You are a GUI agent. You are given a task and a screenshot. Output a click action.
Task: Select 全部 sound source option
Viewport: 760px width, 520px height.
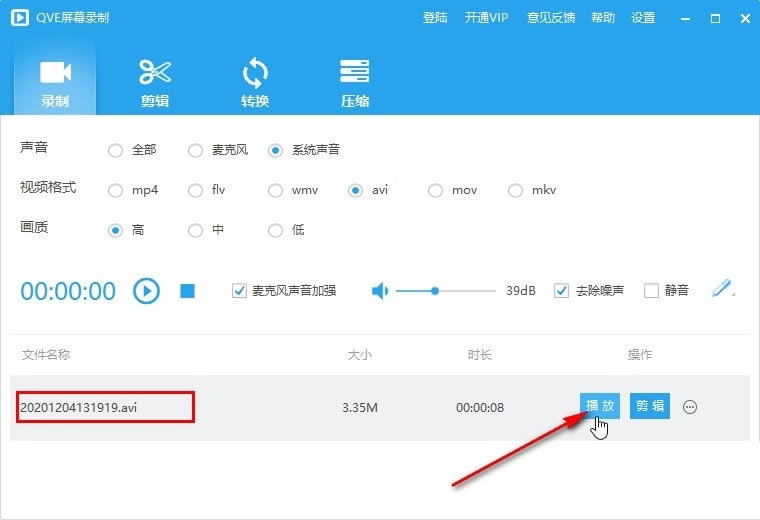pyautogui.click(x=115, y=150)
